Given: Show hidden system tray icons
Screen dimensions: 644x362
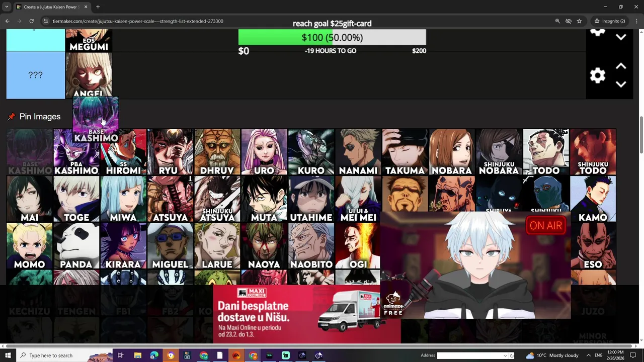Looking at the screenshot, I should [589, 355].
